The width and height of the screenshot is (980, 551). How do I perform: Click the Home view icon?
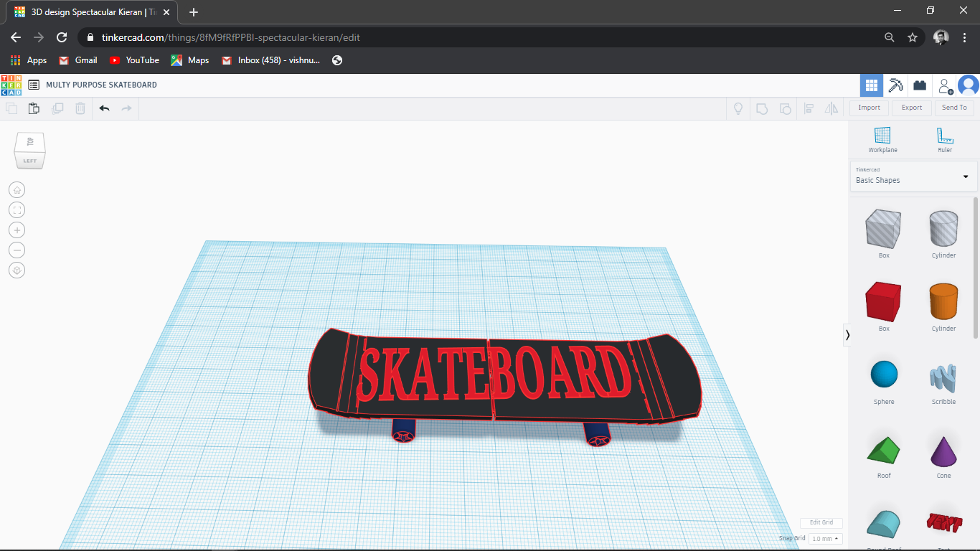click(x=17, y=189)
